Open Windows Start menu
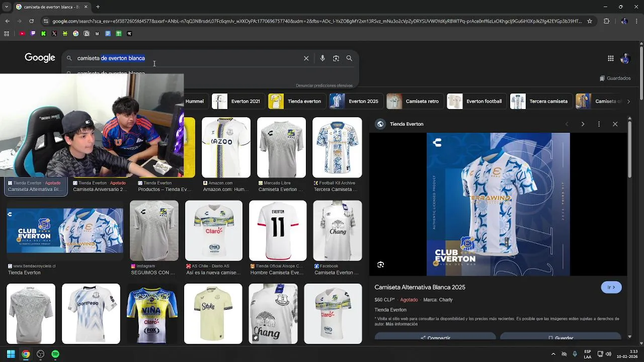644x362 pixels. (11, 354)
